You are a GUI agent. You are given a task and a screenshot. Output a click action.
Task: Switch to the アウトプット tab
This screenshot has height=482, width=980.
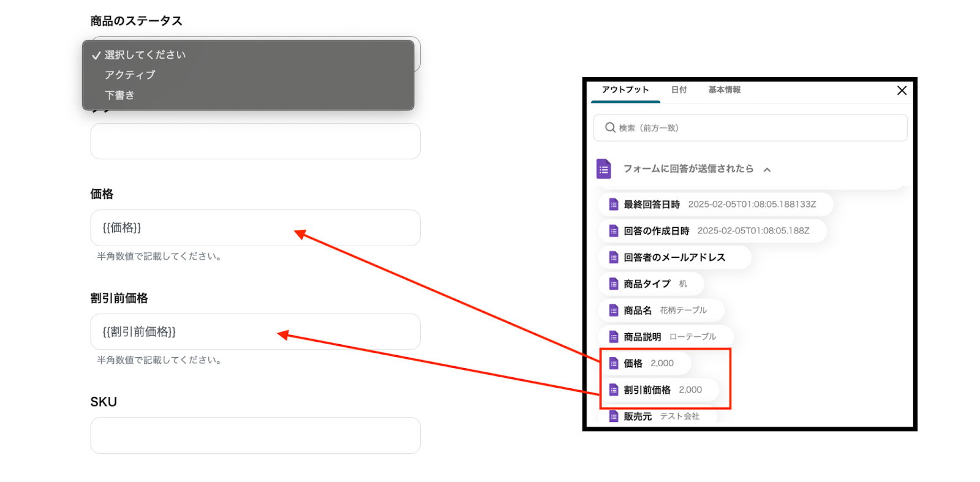(625, 89)
